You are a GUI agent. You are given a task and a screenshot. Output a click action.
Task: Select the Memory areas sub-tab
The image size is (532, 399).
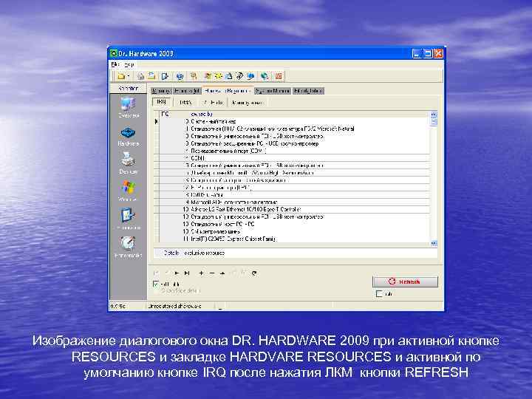(247, 102)
